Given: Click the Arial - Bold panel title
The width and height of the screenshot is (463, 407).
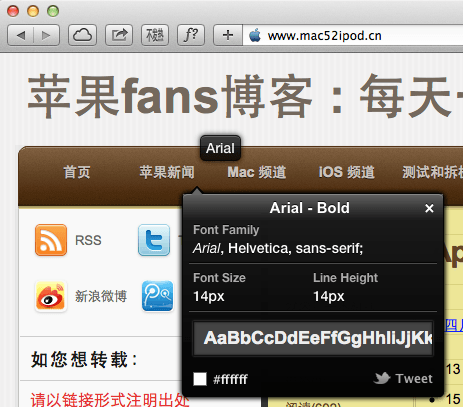Looking at the screenshot, I should click(310, 208).
